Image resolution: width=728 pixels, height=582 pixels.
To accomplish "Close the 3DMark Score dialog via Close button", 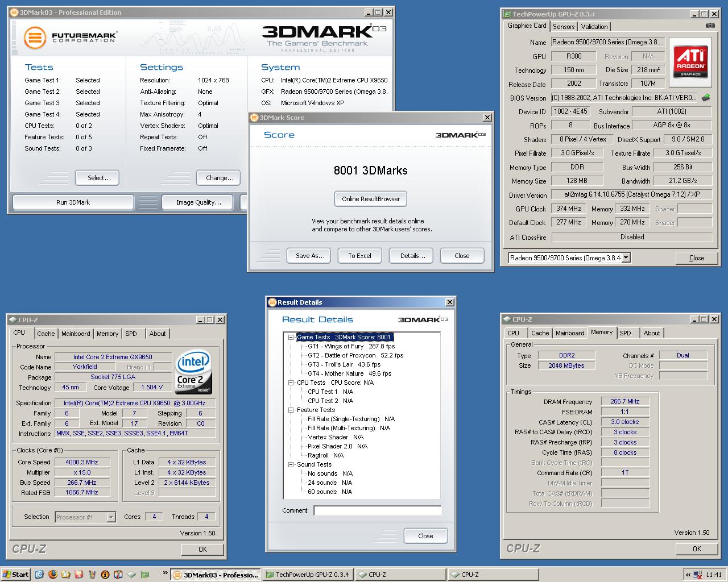I will tap(462, 256).
